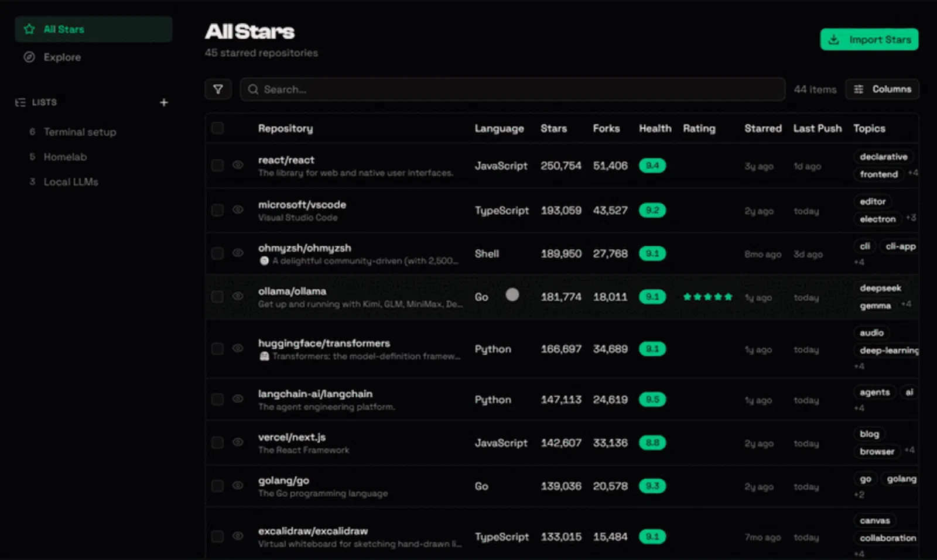Image resolution: width=937 pixels, height=560 pixels.
Task: Click inside the Search input field
Action: point(512,90)
